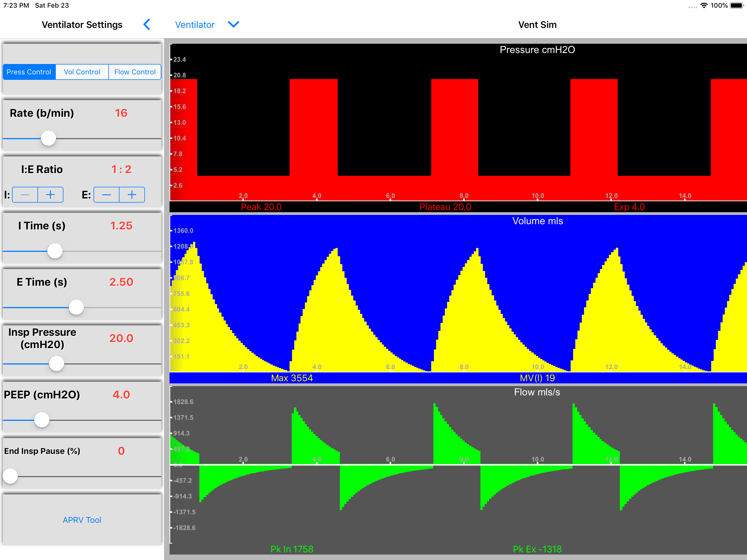Image resolution: width=747 pixels, height=560 pixels.
Task: Select the Press Control mode
Action: pos(29,72)
